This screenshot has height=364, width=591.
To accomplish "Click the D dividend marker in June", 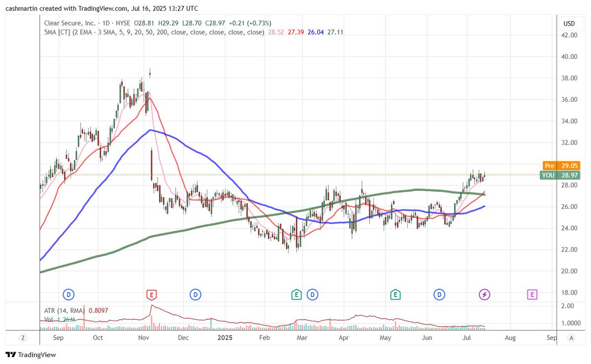I will point(439,295).
